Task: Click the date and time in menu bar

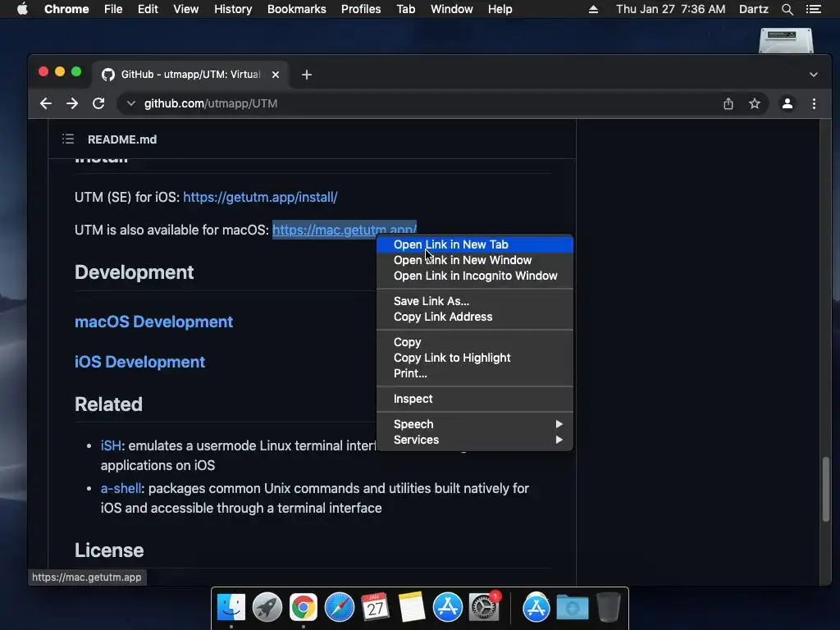Action: (x=670, y=9)
